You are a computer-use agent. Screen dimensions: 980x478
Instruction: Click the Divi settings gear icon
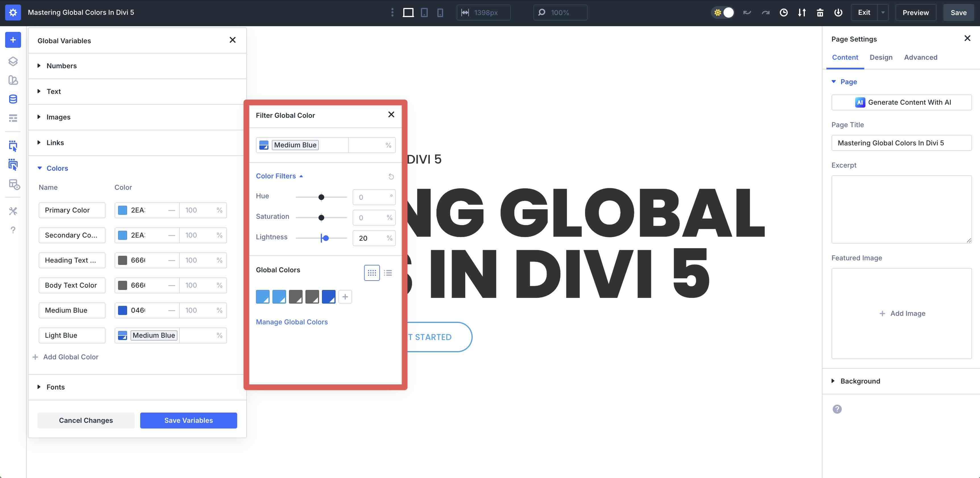(13, 13)
